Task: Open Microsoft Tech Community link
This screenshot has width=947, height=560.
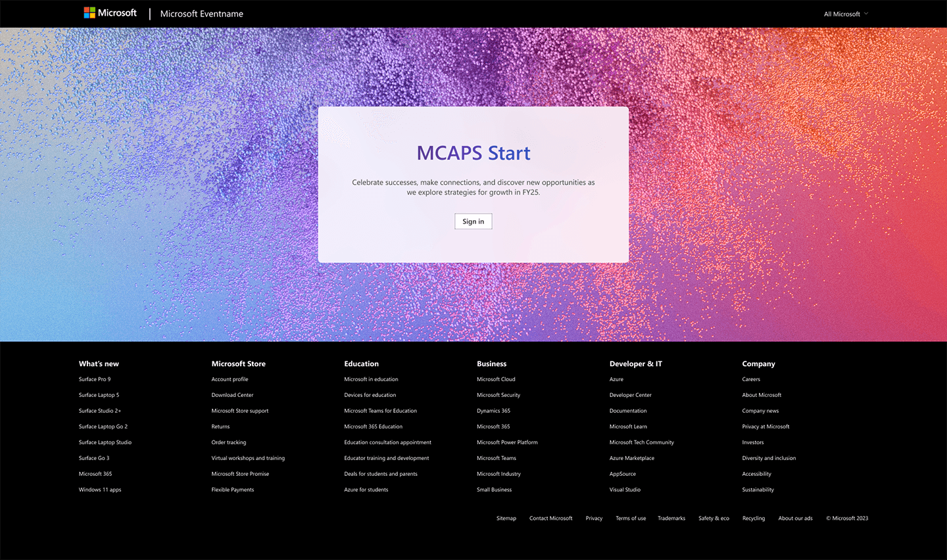Action: tap(641, 442)
